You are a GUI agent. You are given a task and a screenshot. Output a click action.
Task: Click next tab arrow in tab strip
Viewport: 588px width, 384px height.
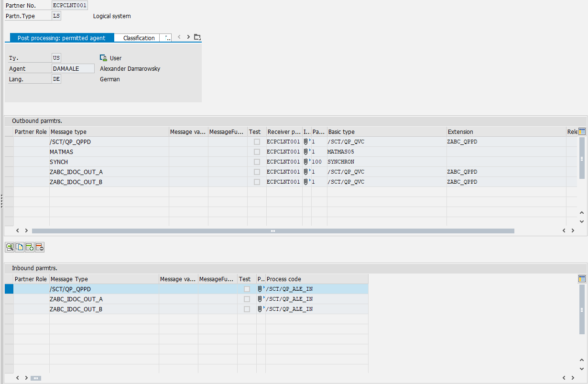[188, 37]
